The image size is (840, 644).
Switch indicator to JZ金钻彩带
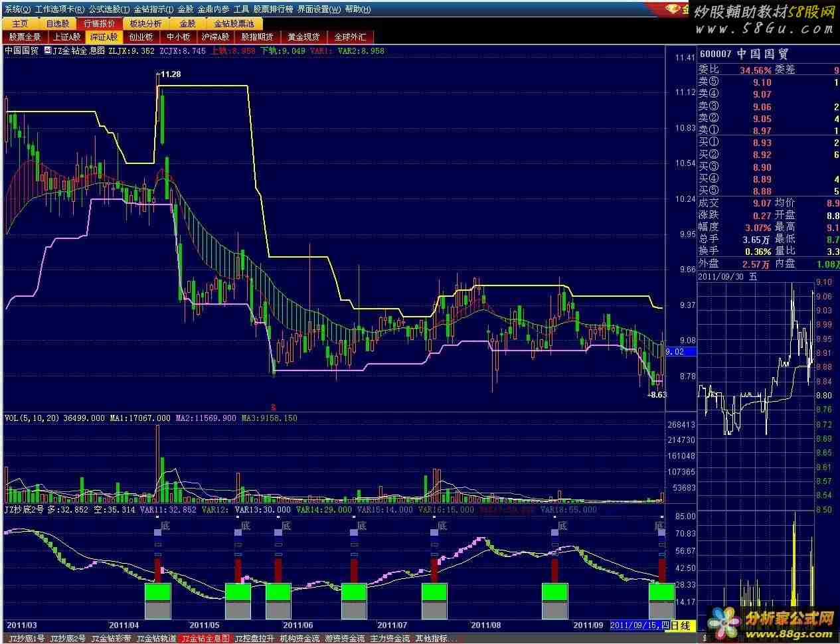[x=112, y=639]
